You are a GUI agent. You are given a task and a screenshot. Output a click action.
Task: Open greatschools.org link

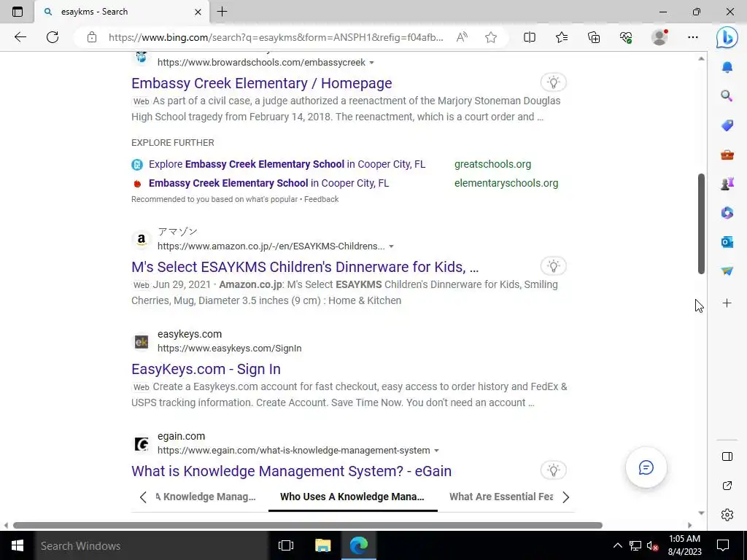pos(492,164)
